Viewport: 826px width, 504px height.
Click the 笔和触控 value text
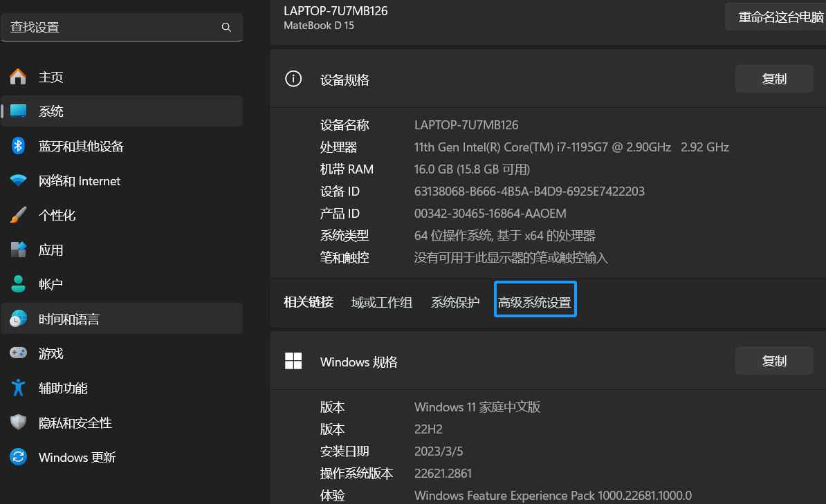tap(511, 257)
